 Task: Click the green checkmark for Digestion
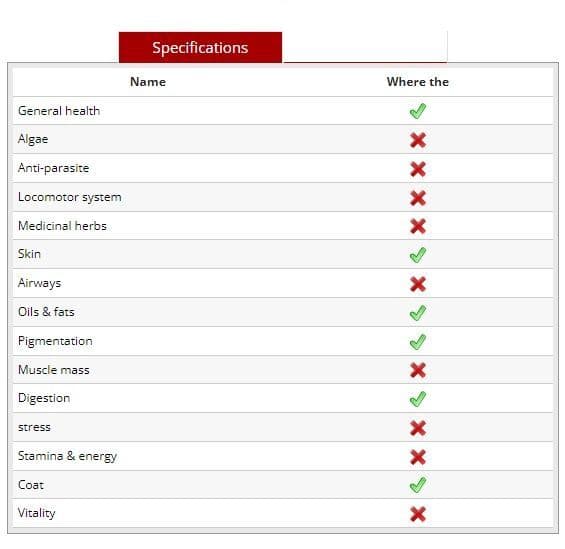(418, 398)
